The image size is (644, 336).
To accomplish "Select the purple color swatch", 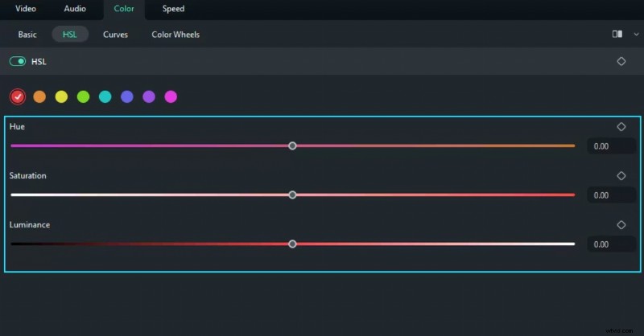I will point(149,96).
